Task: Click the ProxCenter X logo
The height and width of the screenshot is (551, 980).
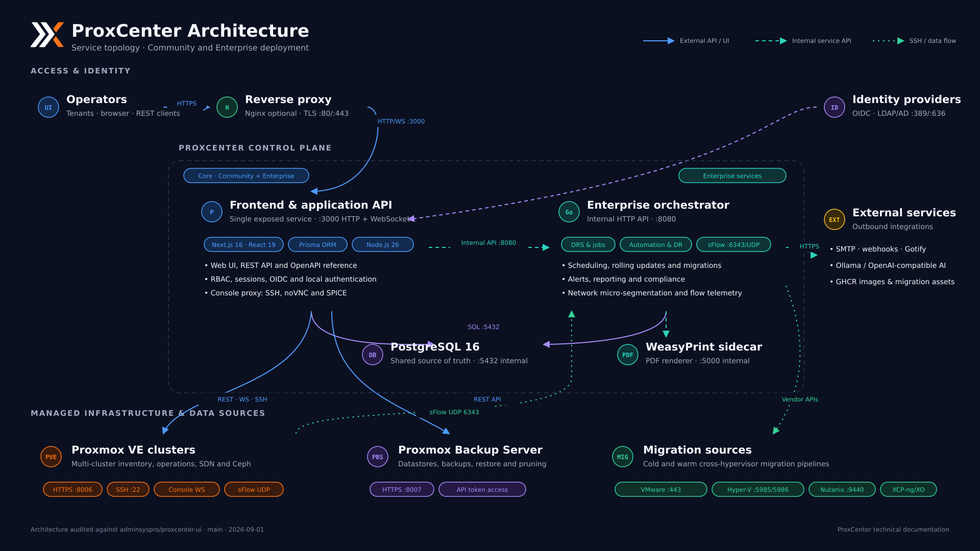Action: pyautogui.click(x=47, y=35)
